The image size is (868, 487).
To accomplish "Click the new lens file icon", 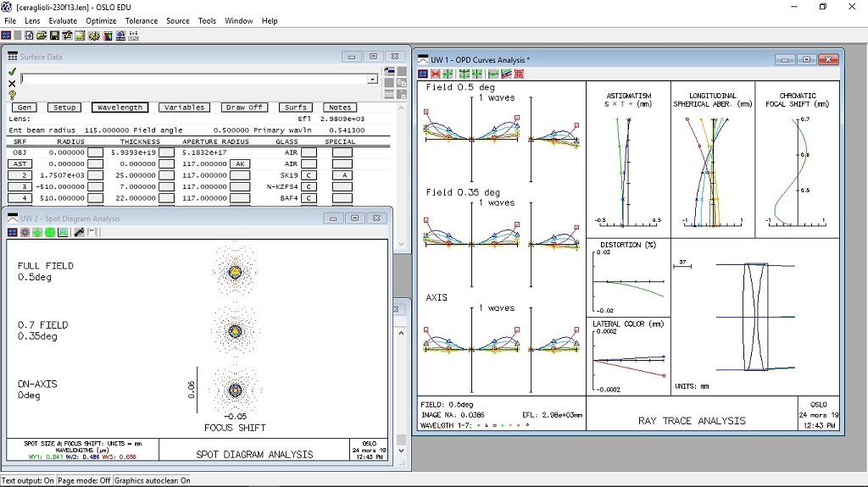I will (x=28, y=36).
